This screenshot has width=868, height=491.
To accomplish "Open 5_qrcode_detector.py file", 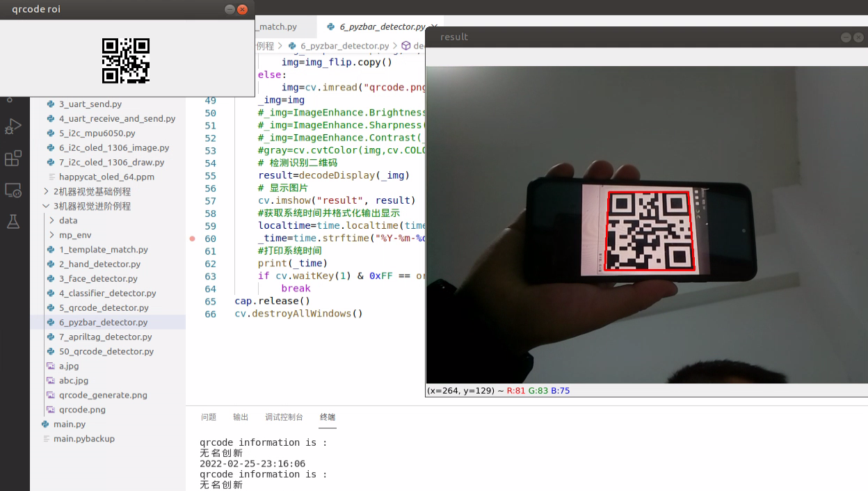I will pyautogui.click(x=104, y=308).
